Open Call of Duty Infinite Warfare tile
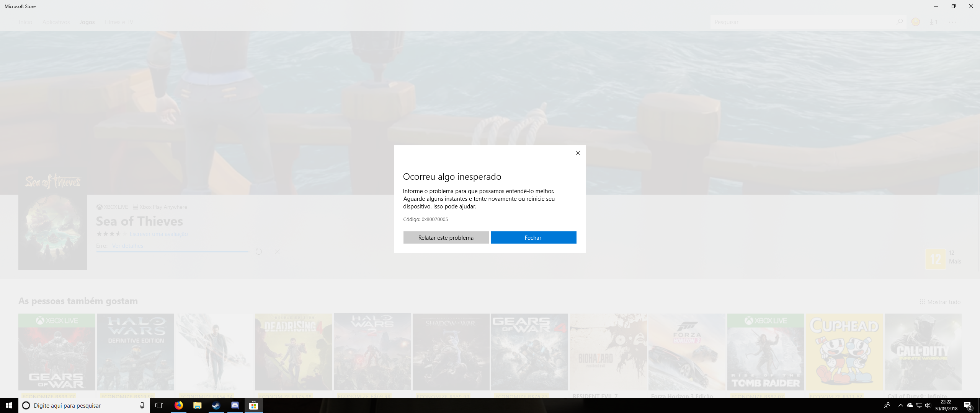This screenshot has height=413, width=980. [923, 352]
